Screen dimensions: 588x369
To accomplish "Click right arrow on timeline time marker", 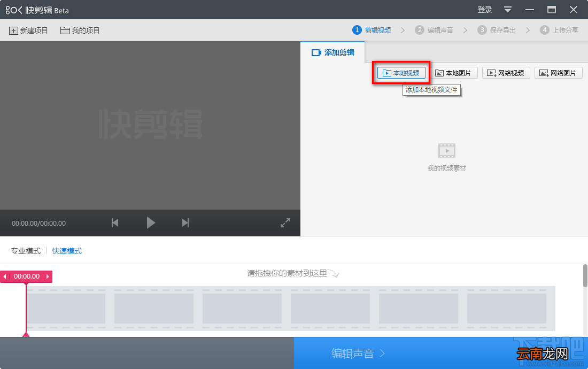I will 48,276.
